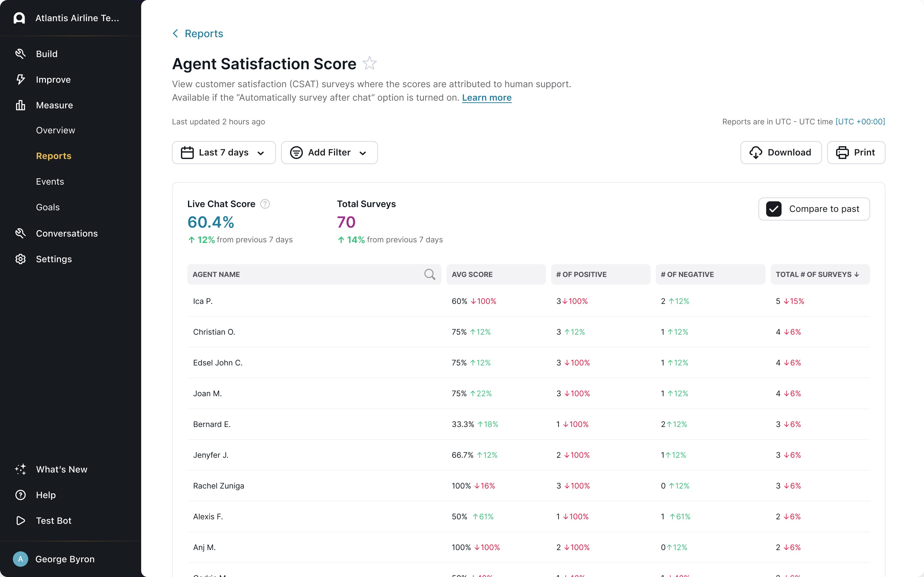This screenshot has width=924, height=577.
Task: Star the Agent Satisfaction Score report
Action: (x=369, y=63)
